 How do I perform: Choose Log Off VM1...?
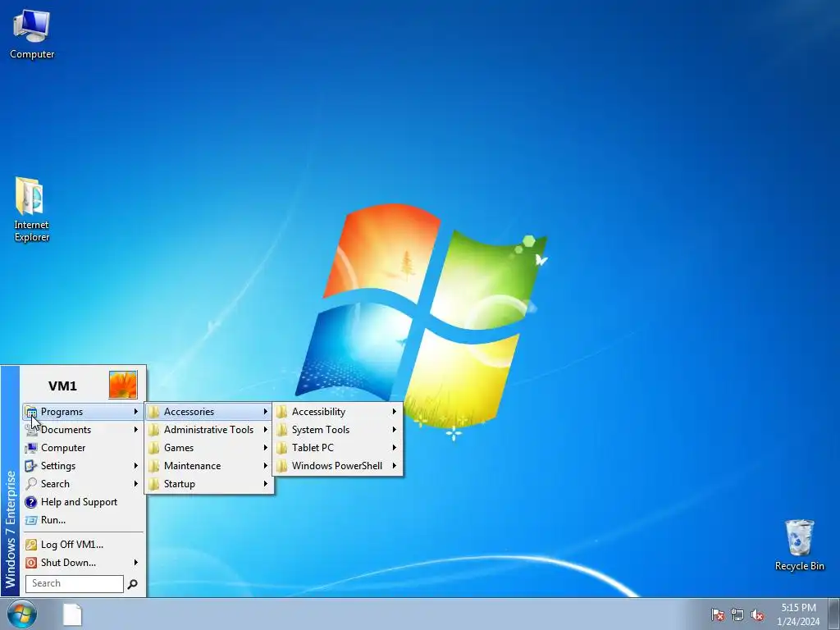83,545
